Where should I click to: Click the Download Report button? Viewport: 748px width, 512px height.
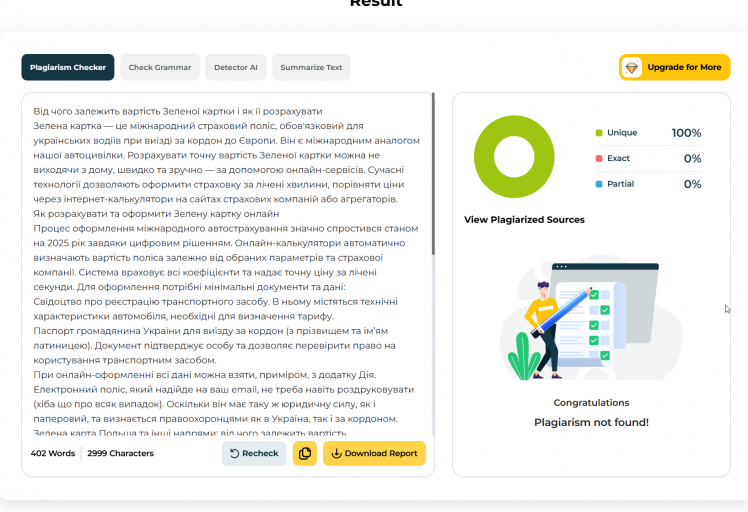tap(374, 453)
